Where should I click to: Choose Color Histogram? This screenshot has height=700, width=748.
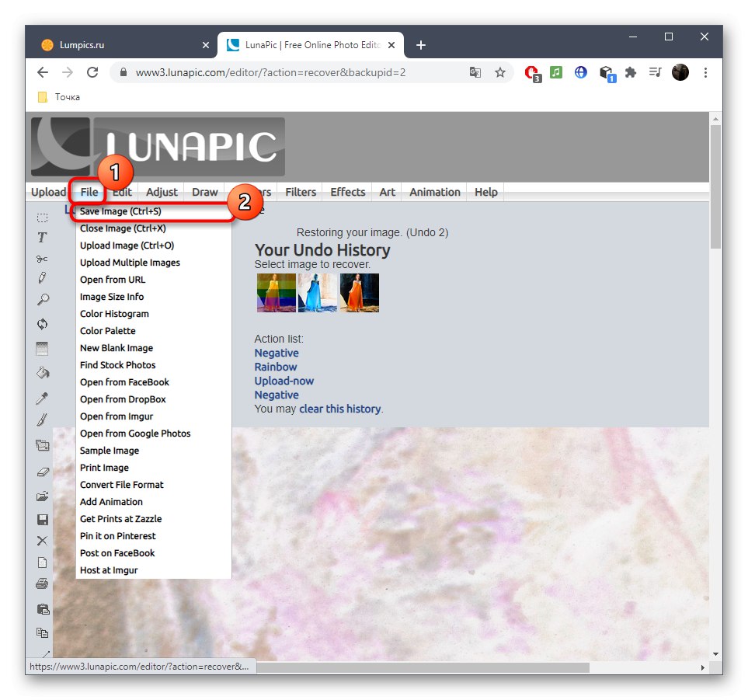pyautogui.click(x=153, y=314)
